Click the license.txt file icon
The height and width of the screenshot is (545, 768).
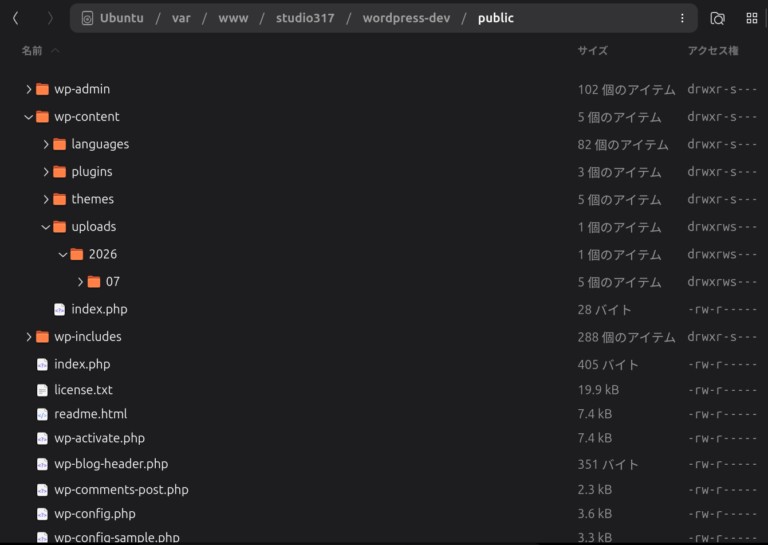tap(43, 390)
